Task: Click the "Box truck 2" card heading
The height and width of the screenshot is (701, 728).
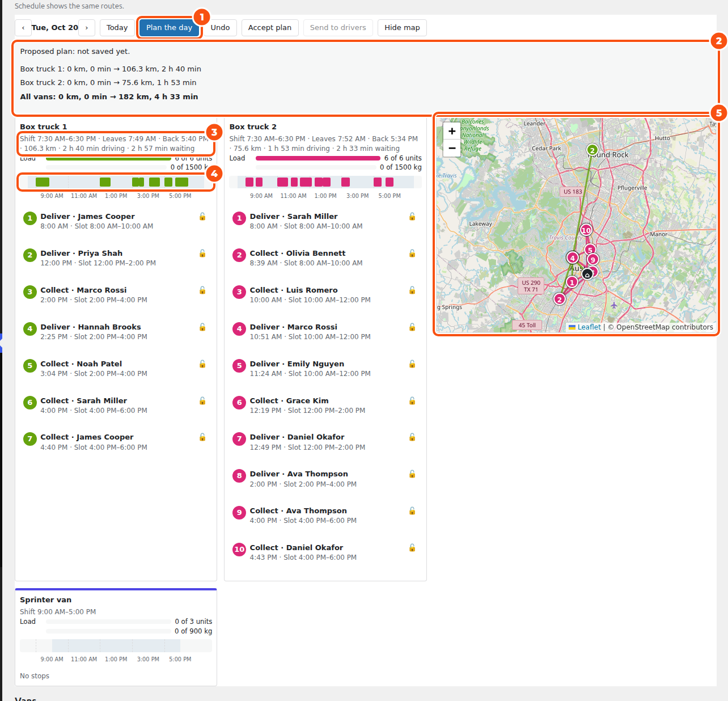Action: (253, 127)
